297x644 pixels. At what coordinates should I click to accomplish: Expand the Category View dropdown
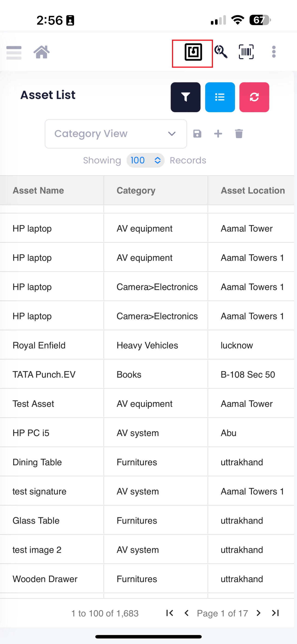(116, 134)
